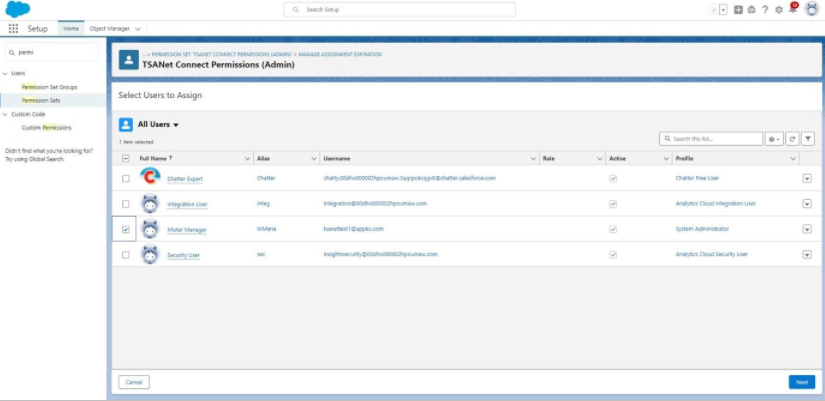The width and height of the screenshot is (825, 401).
Task: Expand the All Users list view dropdown
Action: pyautogui.click(x=176, y=125)
